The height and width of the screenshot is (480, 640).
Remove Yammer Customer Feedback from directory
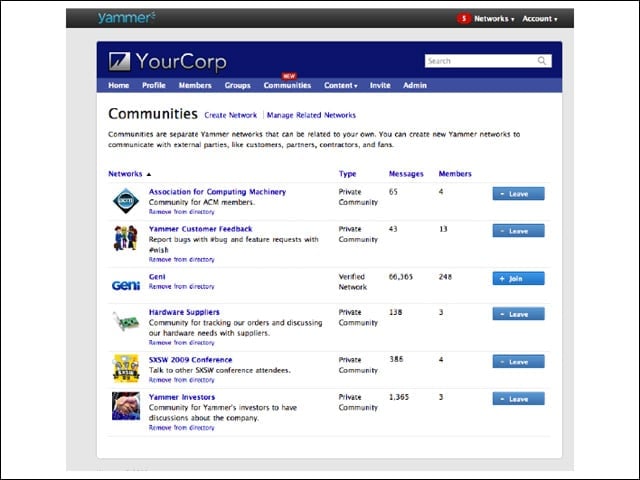182,260
